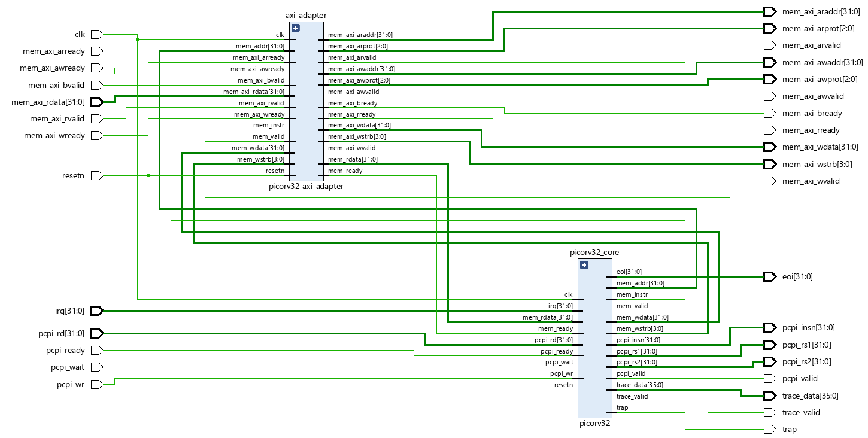Click the clk net junction dot
The width and height of the screenshot is (868, 438).
(x=138, y=40)
